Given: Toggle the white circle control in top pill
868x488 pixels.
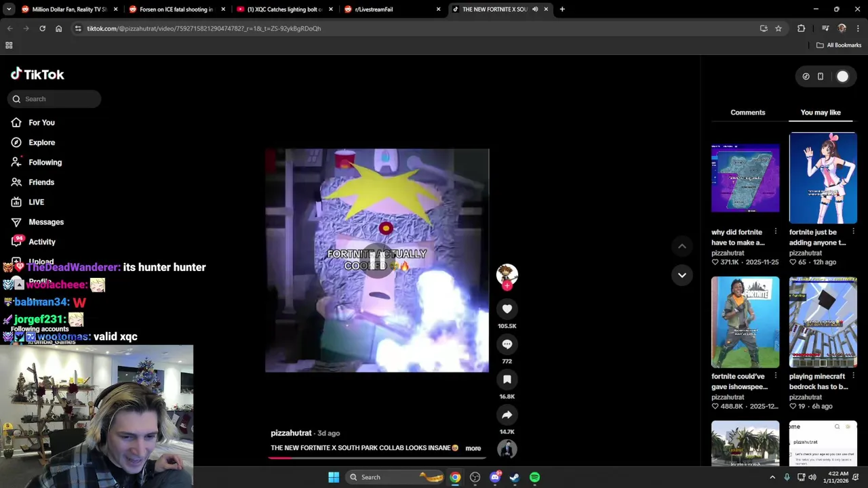Looking at the screenshot, I should (842, 77).
